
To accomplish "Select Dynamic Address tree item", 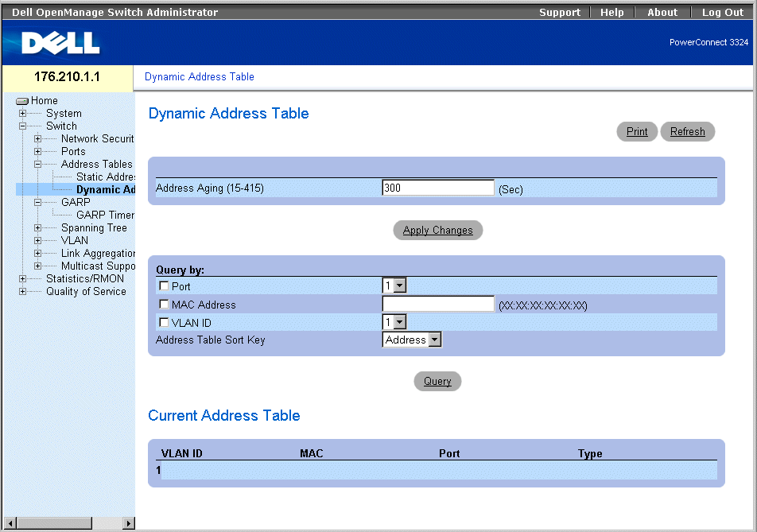I will coord(105,190).
